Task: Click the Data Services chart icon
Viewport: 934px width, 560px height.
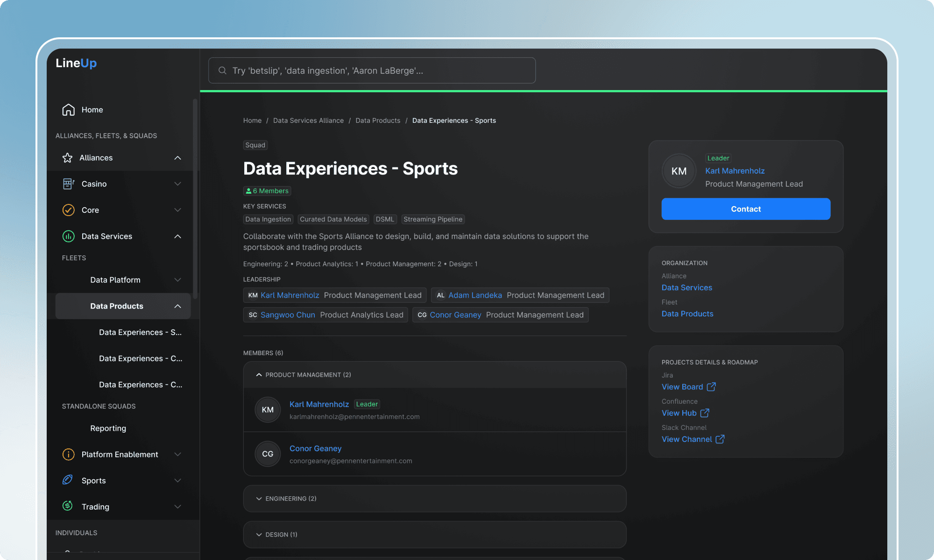Action: (68, 236)
